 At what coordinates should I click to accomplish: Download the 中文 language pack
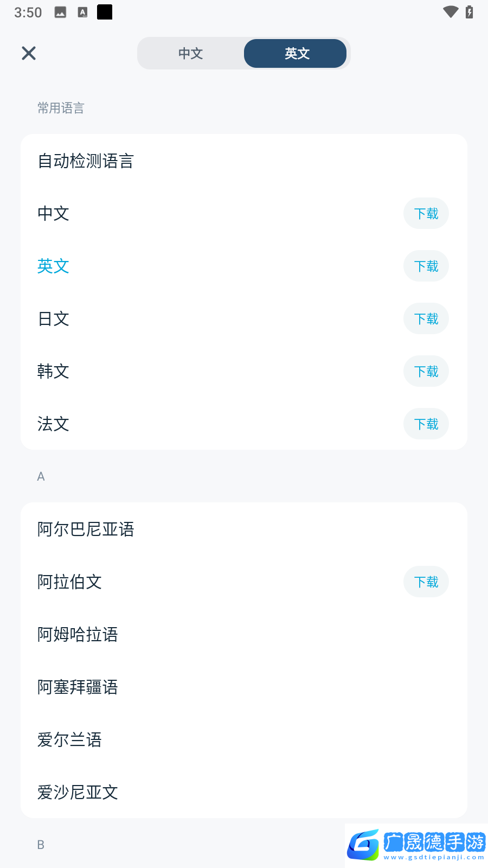426,214
